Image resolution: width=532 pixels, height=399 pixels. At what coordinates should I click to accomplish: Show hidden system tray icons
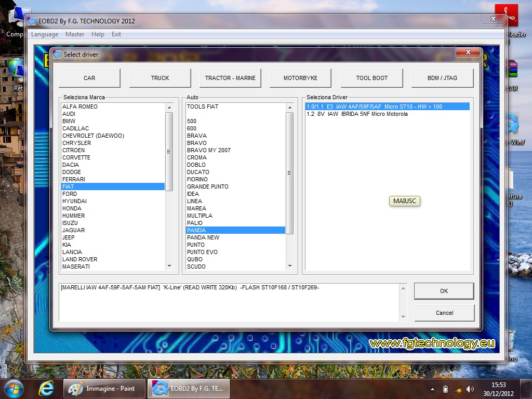pos(432,389)
